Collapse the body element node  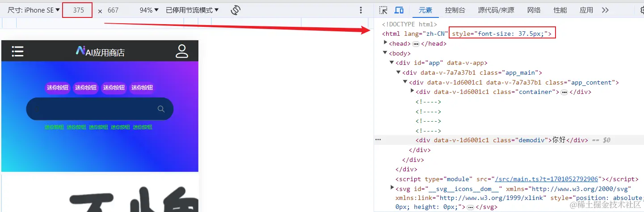tap(386, 53)
